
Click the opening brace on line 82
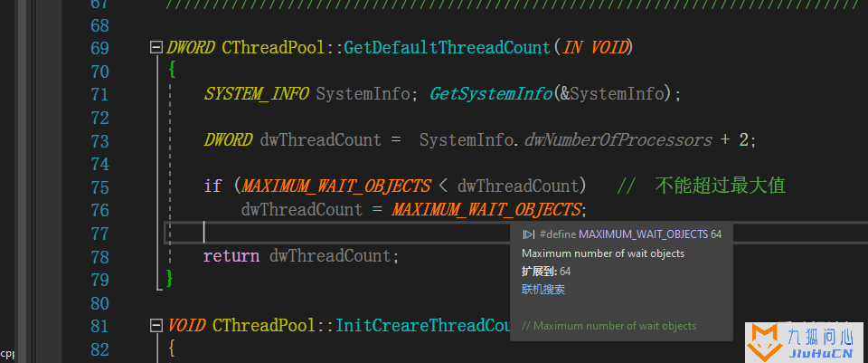[x=172, y=349]
